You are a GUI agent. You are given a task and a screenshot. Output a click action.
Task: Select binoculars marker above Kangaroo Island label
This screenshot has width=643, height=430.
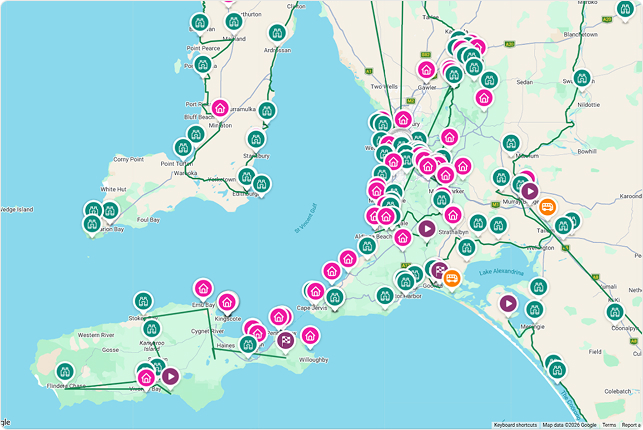(152, 329)
